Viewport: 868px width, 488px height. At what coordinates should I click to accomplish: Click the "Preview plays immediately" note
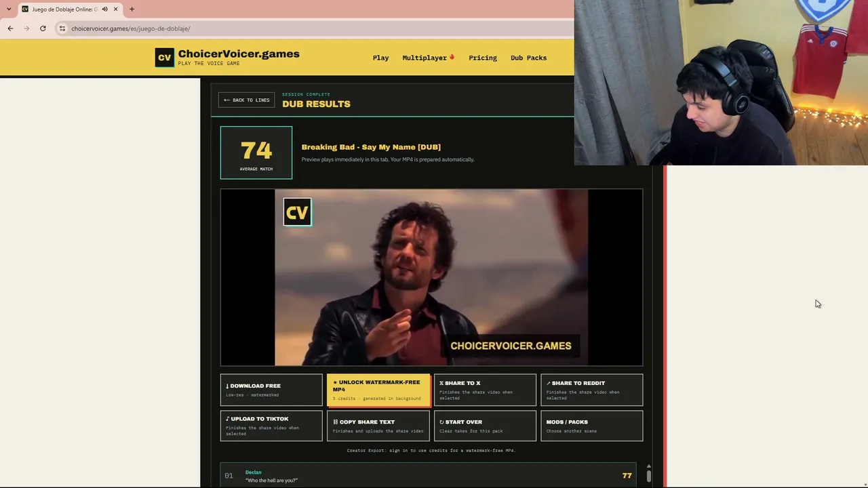pyautogui.click(x=388, y=160)
